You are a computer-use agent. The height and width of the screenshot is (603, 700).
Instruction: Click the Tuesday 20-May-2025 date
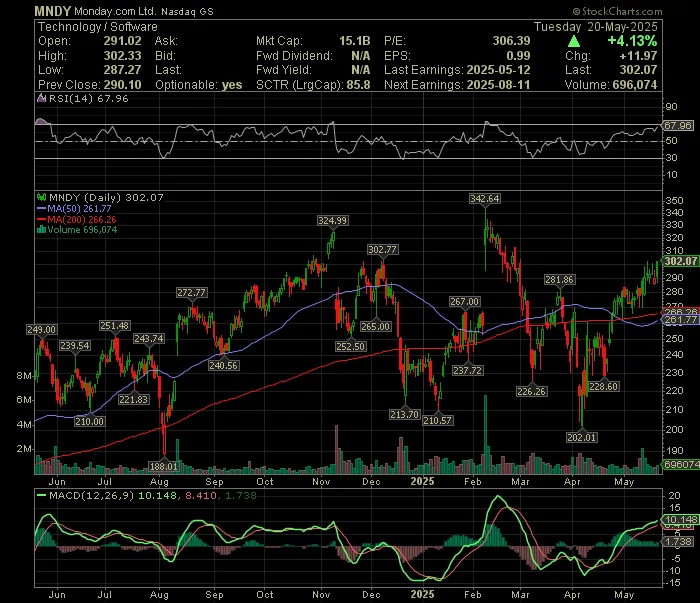[596, 27]
